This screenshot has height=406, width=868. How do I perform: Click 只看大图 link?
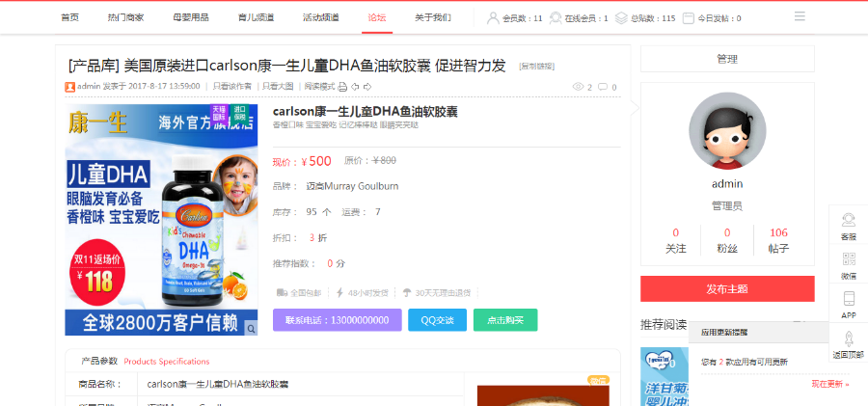point(278,87)
